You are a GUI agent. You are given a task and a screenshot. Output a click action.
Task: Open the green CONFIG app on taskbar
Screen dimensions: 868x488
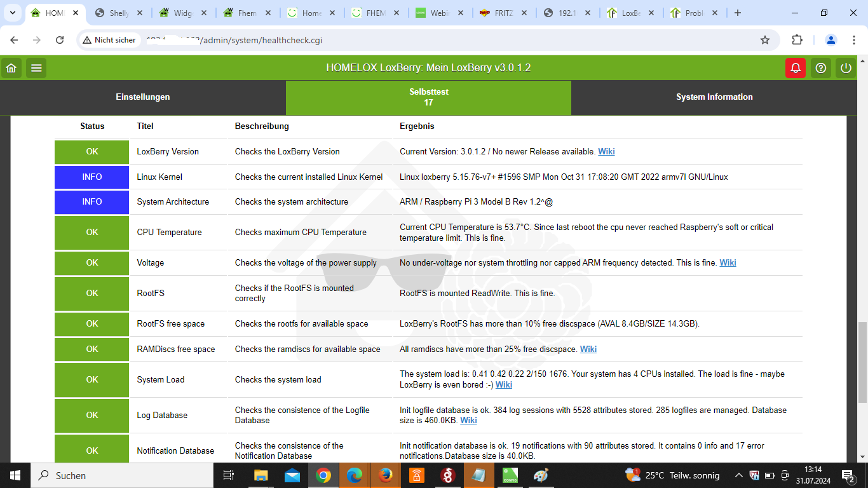pos(510,475)
